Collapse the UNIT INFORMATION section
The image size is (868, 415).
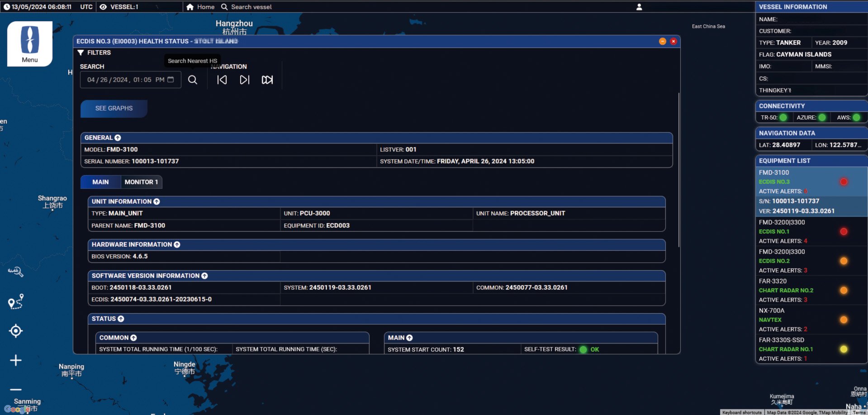[x=157, y=202]
